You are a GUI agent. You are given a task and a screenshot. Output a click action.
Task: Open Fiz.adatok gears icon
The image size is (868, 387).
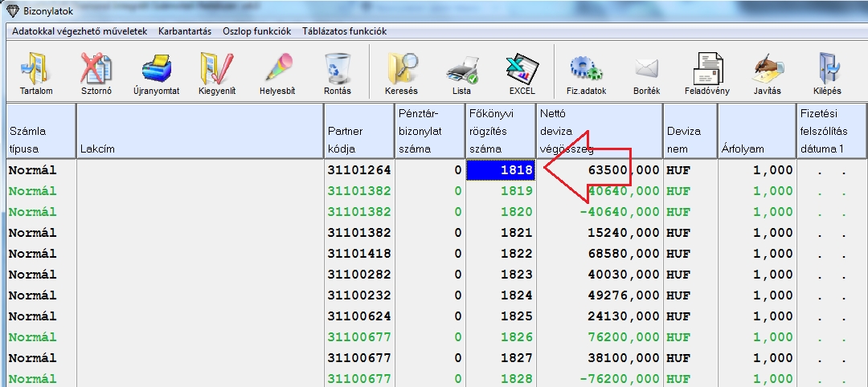[x=586, y=71]
